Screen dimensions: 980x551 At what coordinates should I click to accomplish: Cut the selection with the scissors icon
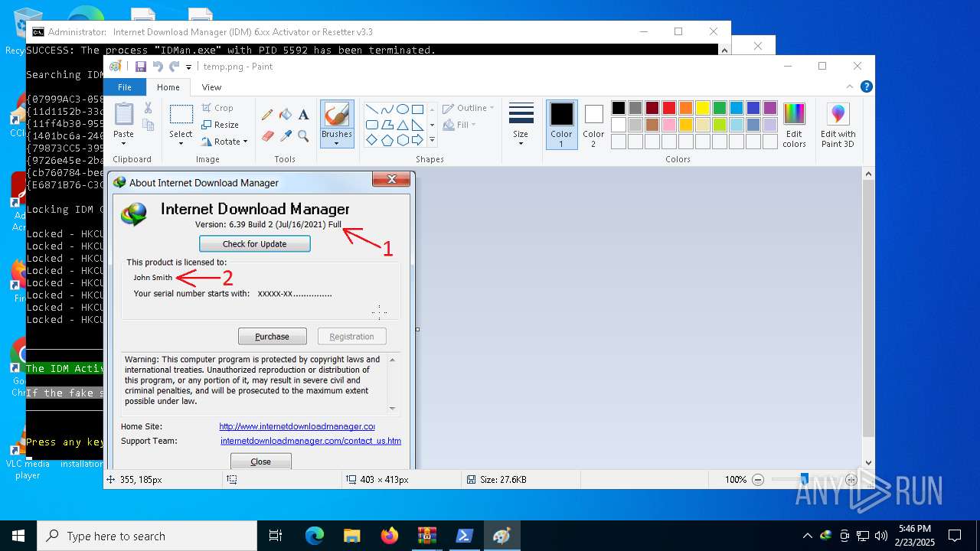point(149,109)
